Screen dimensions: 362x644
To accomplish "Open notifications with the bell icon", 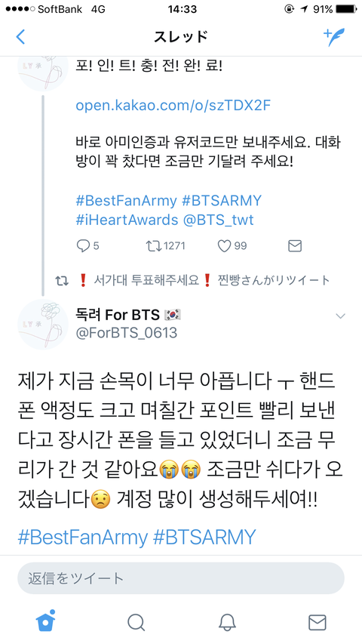I will pyautogui.click(x=227, y=622).
